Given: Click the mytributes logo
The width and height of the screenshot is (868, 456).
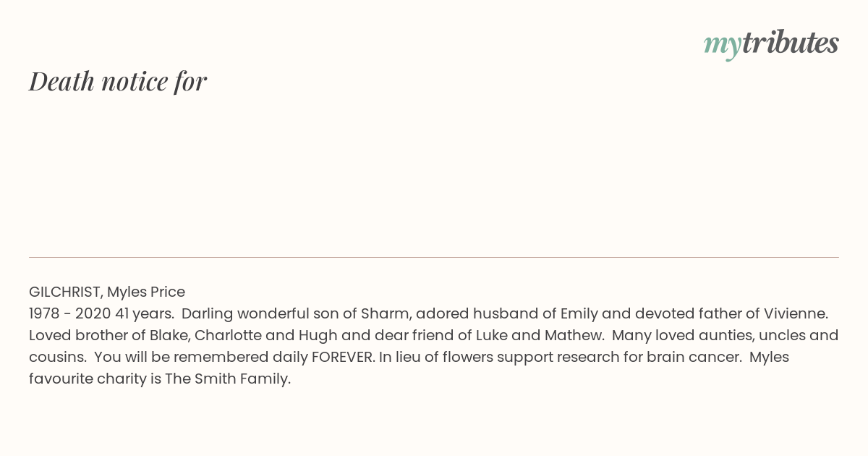Looking at the screenshot, I should pyautogui.click(x=771, y=44).
